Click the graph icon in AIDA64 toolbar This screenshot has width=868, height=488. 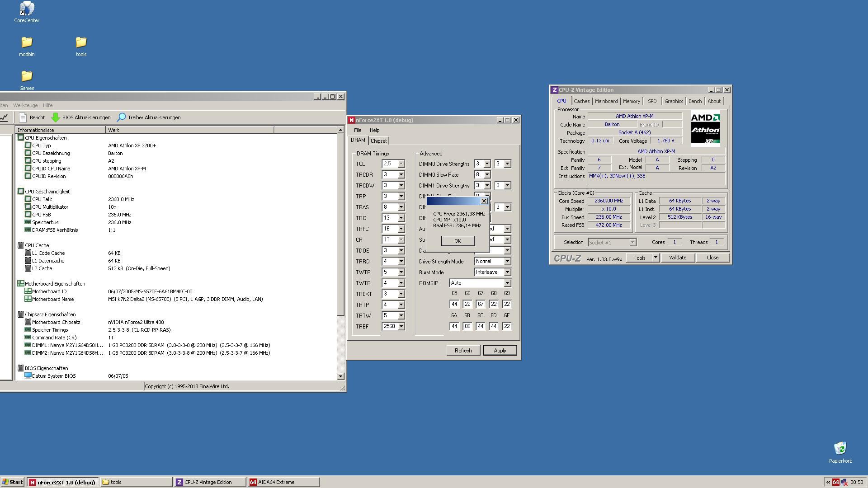coord(4,117)
